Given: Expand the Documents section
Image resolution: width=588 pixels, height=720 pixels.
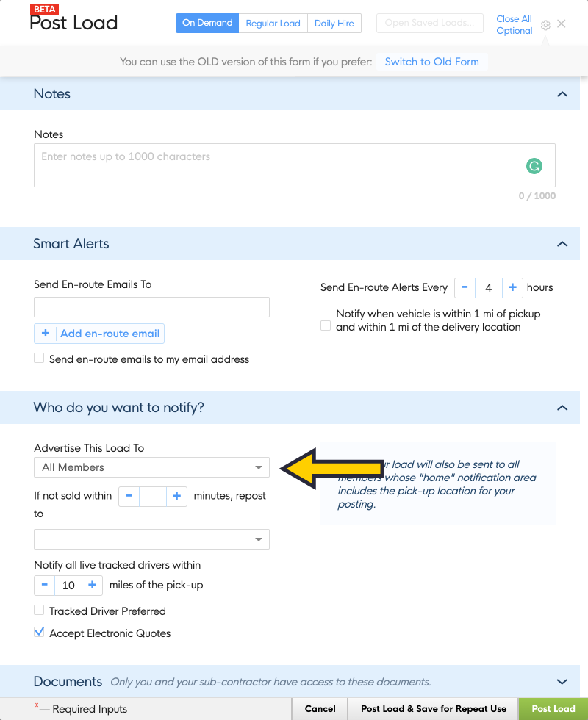Looking at the screenshot, I should [562, 682].
